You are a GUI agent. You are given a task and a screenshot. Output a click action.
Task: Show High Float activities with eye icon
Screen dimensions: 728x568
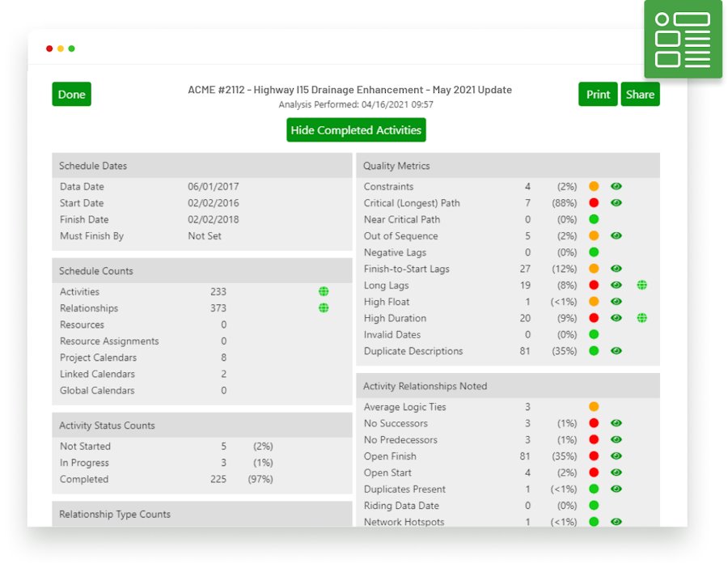click(616, 302)
